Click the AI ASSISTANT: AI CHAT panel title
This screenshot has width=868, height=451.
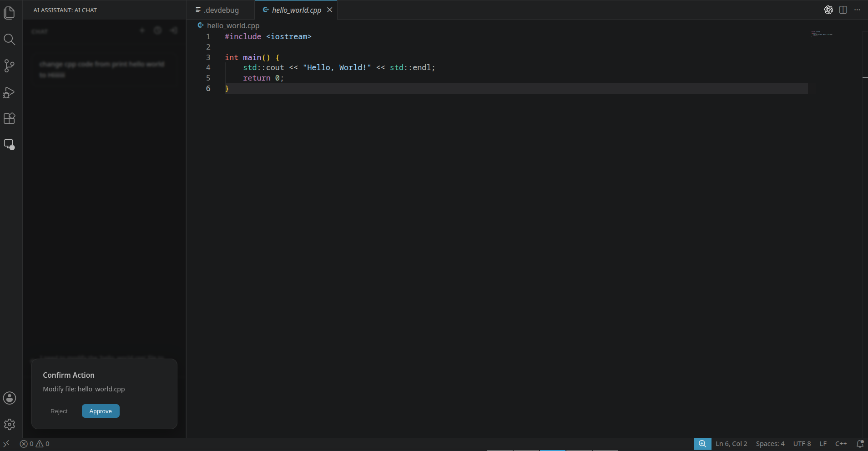tap(65, 10)
